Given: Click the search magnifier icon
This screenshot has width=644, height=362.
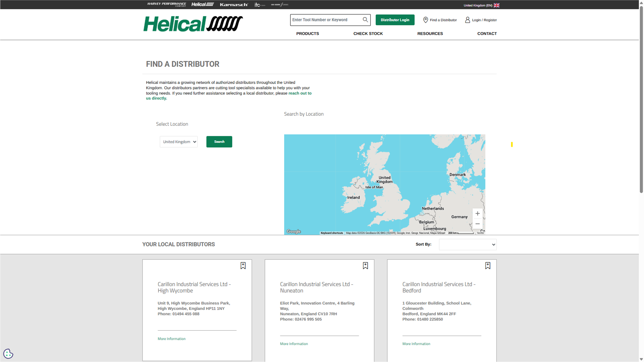Looking at the screenshot, I should point(365,20).
